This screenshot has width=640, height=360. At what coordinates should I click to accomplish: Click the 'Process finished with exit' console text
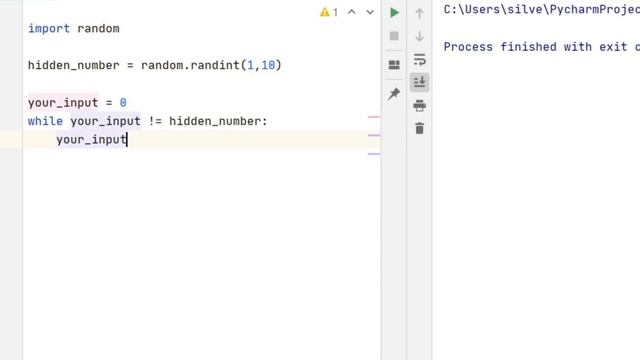(542, 47)
